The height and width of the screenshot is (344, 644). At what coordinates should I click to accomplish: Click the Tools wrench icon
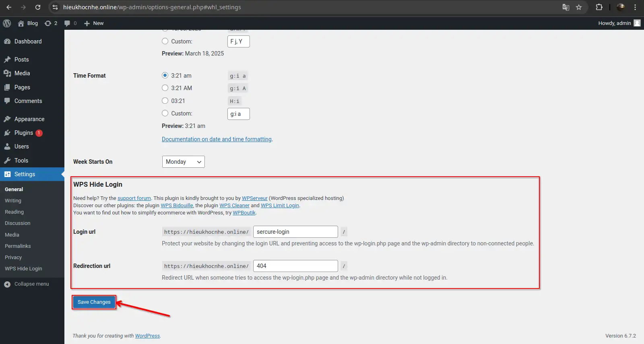pyautogui.click(x=7, y=161)
